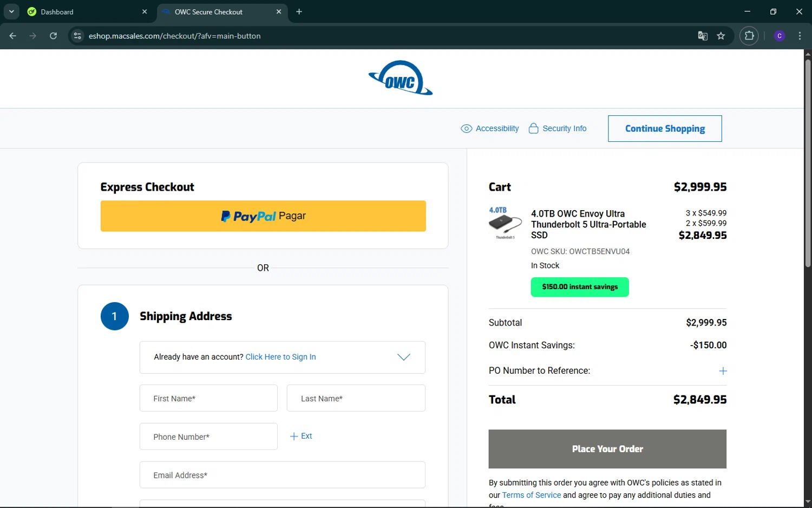Click the Subtotal $2,999.95 amount
Viewport: 812px width, 508px height.
(x=706, y=323)
